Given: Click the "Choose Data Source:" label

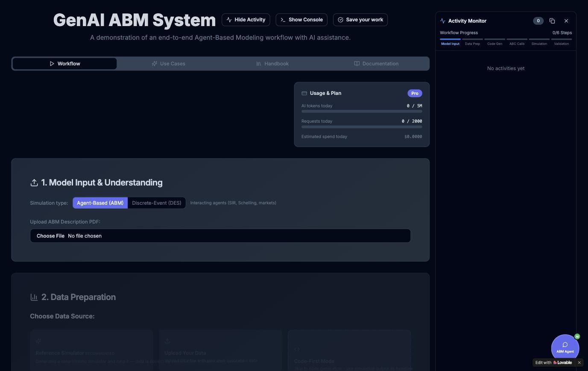Looking at the screenshot, I should point(62,316).
